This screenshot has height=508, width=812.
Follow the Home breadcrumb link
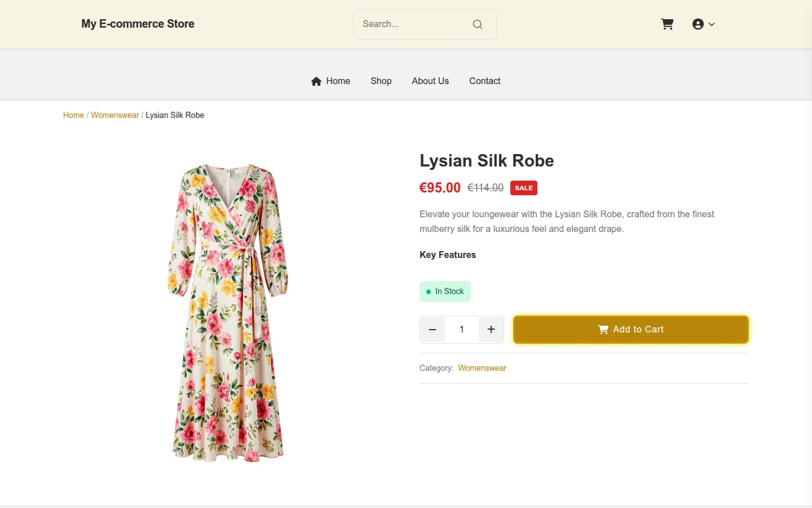[x=73, y=115]
